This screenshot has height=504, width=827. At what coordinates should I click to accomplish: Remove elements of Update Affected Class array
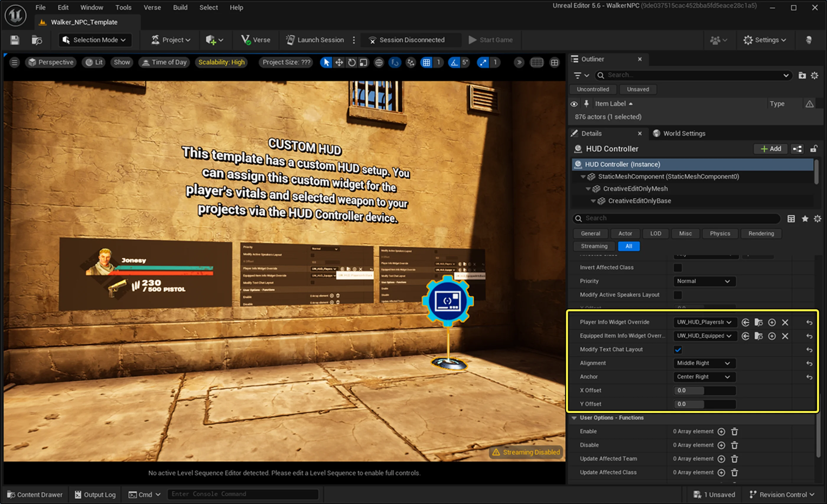pyautogui.click(x=734, y=473)
